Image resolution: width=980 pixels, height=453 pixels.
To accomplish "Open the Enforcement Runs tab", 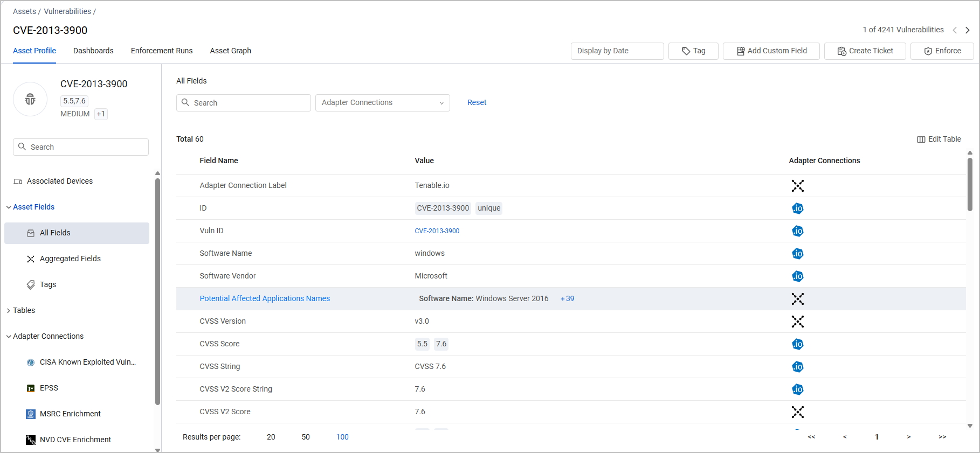I will (162, 51).
